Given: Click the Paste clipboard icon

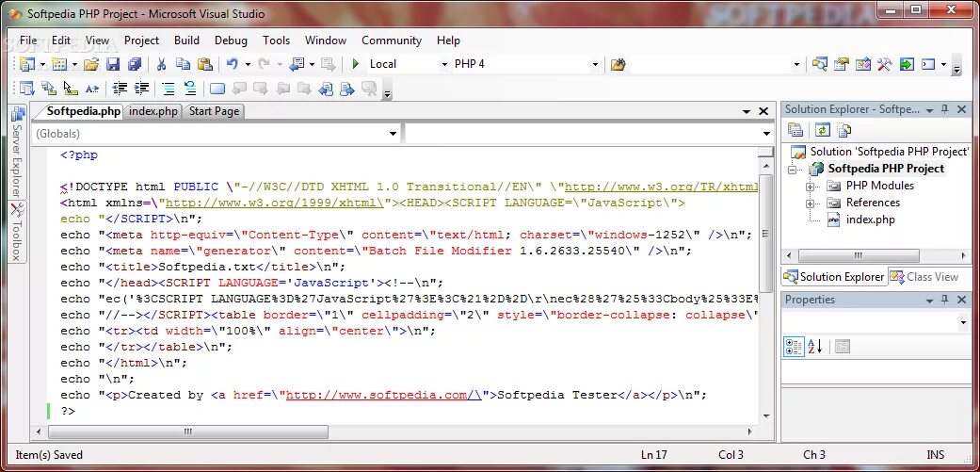Looking at the screenshot, I should click(205, 64).
